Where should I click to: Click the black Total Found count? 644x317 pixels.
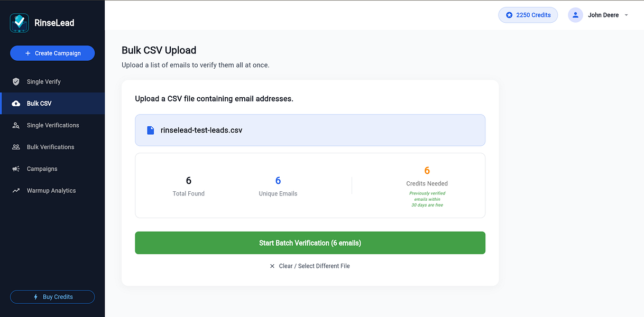tap(189, 181)
